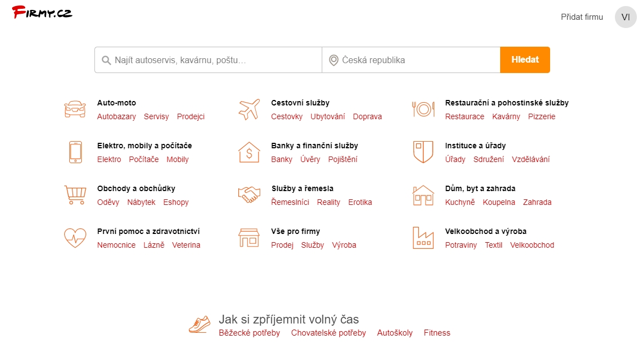Open the Přidat firmu link
This screenshot has width=644, height=357.
(x=582, y=17)
